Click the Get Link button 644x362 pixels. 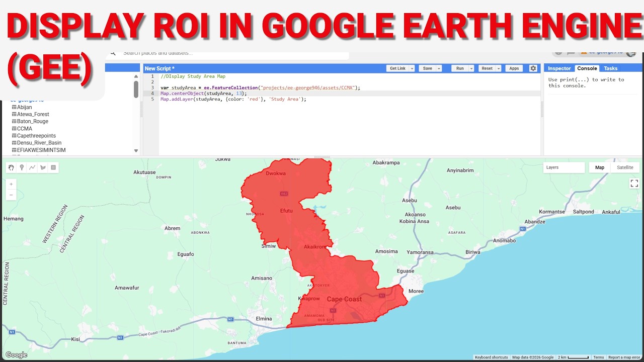click(397, 68)
